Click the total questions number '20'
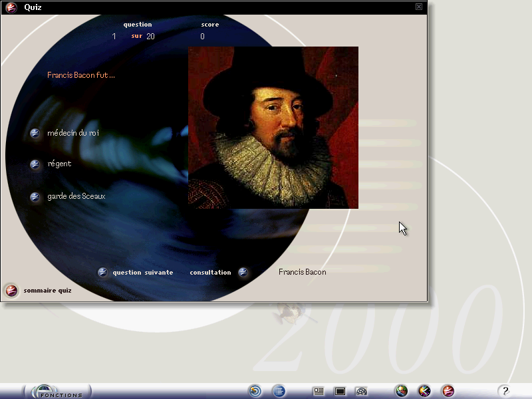Viewport: 532px width, 399px height. pos(151,37)
